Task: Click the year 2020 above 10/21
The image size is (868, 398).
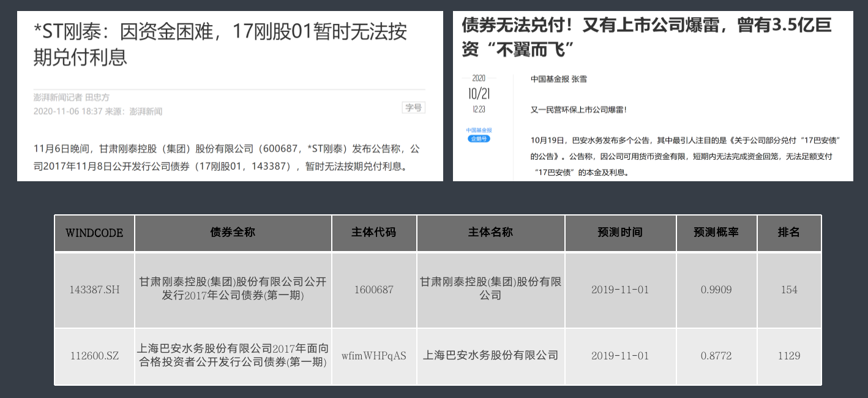Action: (x=478, y=78)
